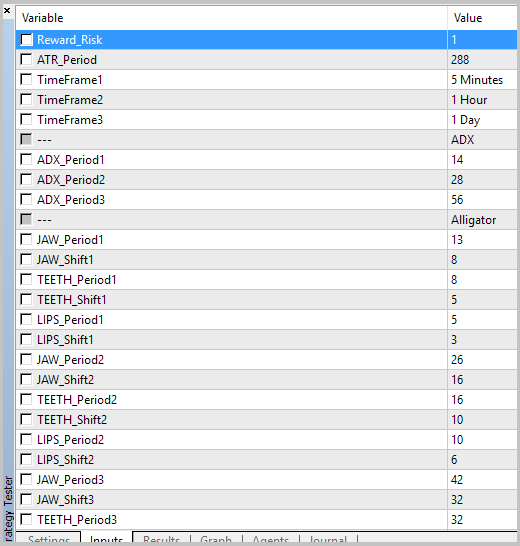The width and height of the screenshot is (520, 546).
Task: Tick the TEETH_Shift2 checkbox
Action: [x=26, y=419]
